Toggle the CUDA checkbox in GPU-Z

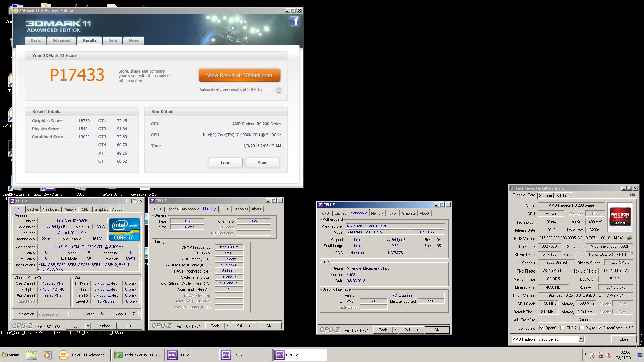click(x=562, y=328)
